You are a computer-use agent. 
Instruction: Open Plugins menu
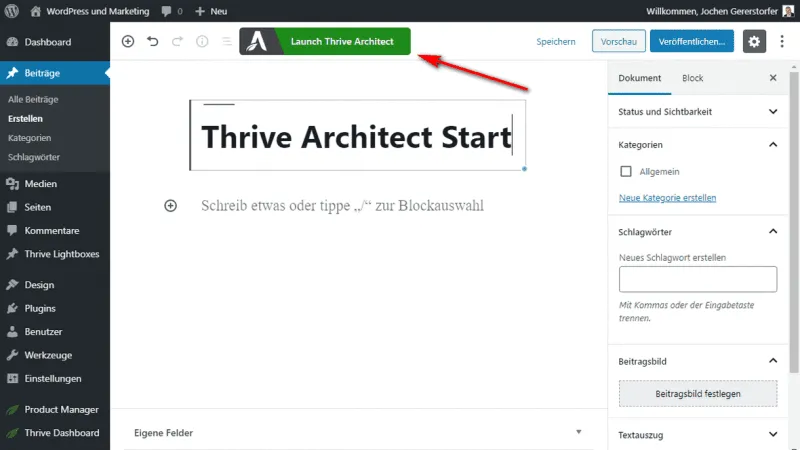click(x=55, y=308)
